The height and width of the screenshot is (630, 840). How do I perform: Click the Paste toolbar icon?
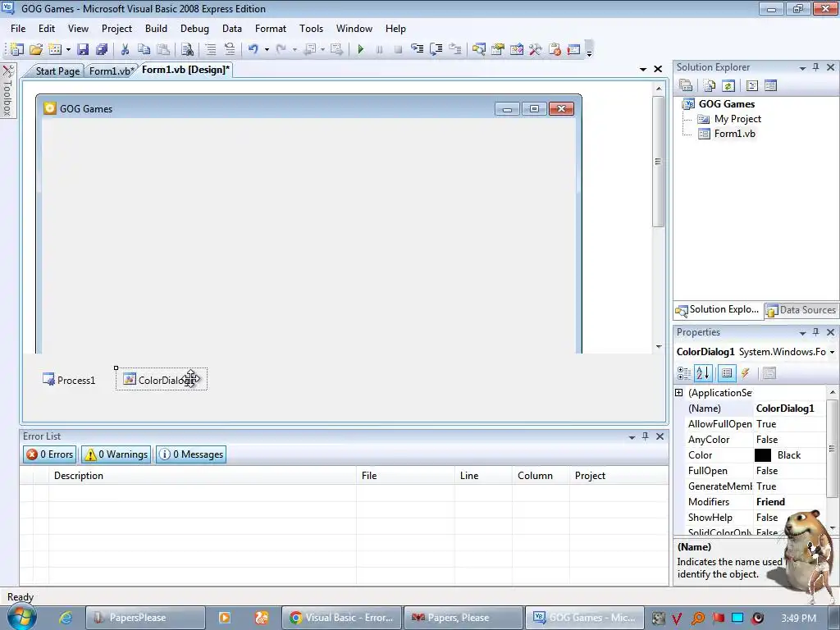tap(163, 49)
